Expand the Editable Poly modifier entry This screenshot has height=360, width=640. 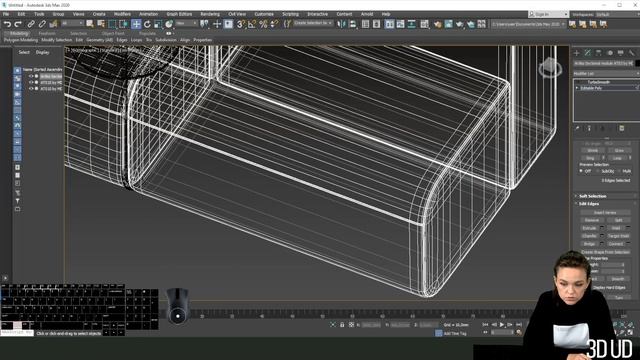point(577,88)
